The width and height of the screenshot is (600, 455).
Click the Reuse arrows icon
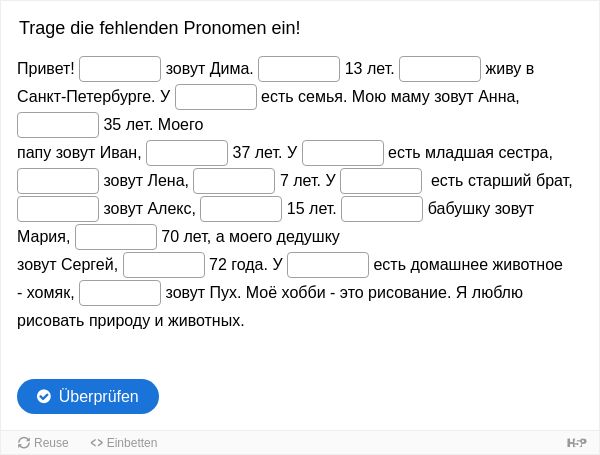(24, 443)
